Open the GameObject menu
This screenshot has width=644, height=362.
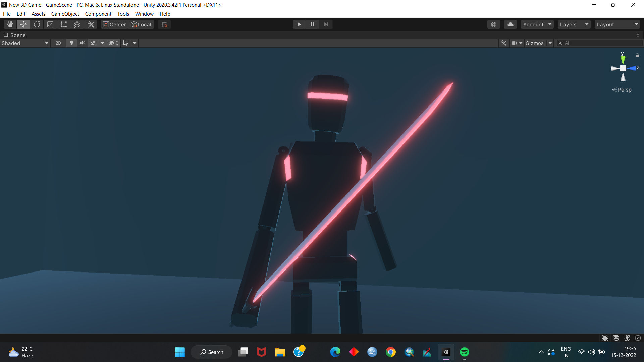point(65,14)
